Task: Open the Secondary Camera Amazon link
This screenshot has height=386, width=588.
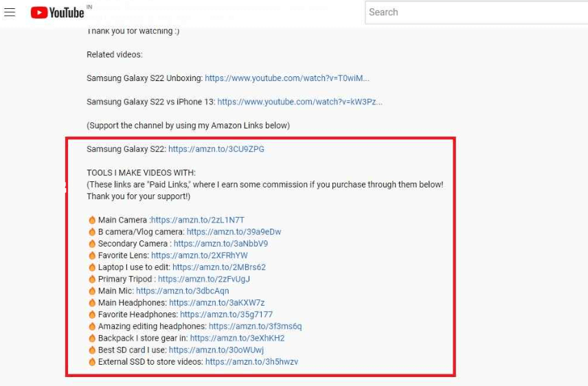Action: (220, 243)
